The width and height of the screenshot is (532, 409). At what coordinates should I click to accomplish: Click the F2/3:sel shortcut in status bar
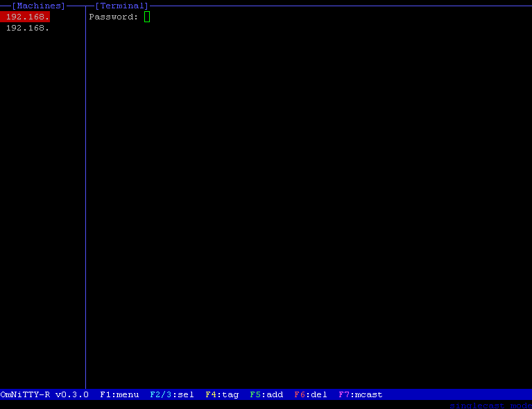[x=171, y=394]
